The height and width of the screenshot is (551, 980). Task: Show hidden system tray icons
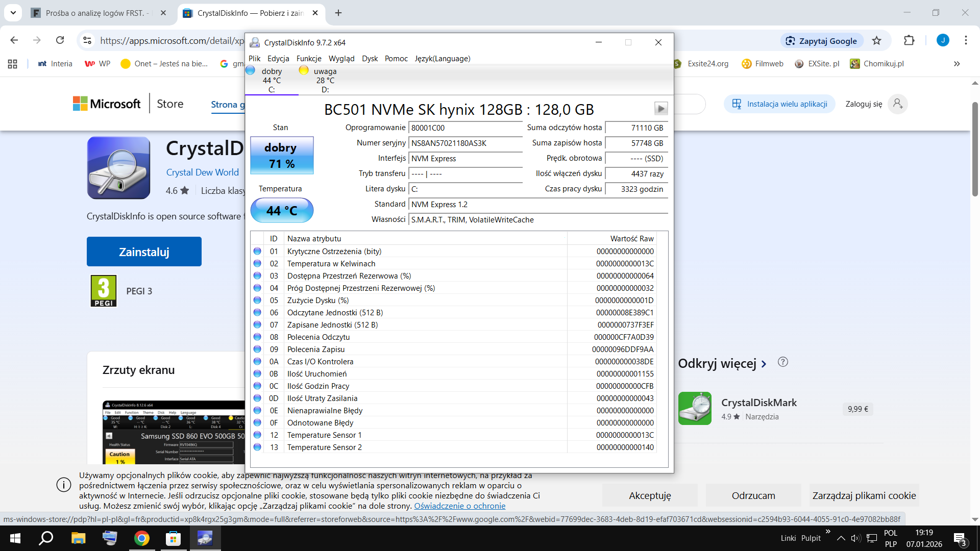tap(841, 538)
